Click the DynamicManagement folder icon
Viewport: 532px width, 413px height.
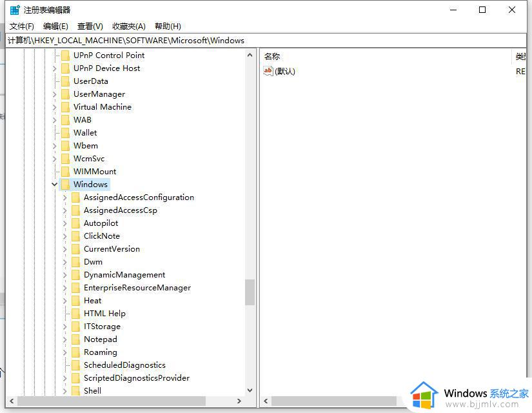coord(76,275)
